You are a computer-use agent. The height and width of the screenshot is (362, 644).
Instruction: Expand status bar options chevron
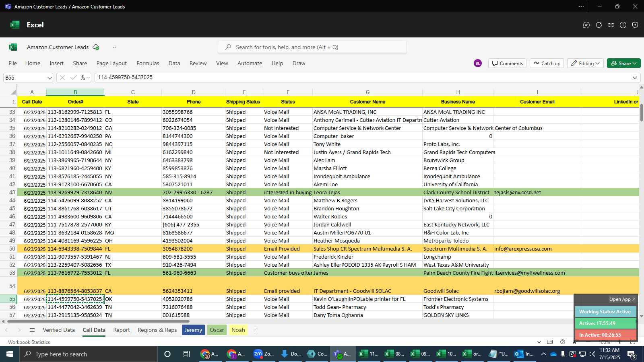pos(539,342)
